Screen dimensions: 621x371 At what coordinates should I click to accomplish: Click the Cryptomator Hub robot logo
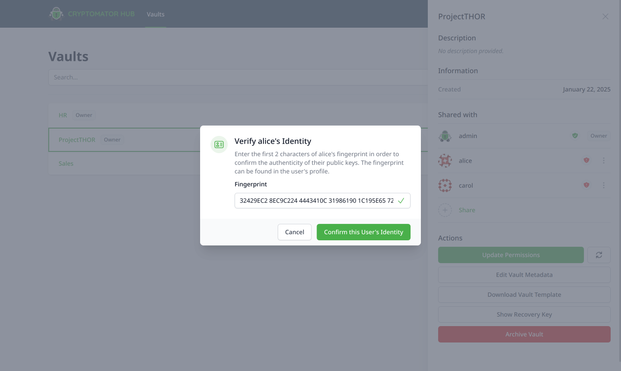pyautogui.click(x=56, y=13)
